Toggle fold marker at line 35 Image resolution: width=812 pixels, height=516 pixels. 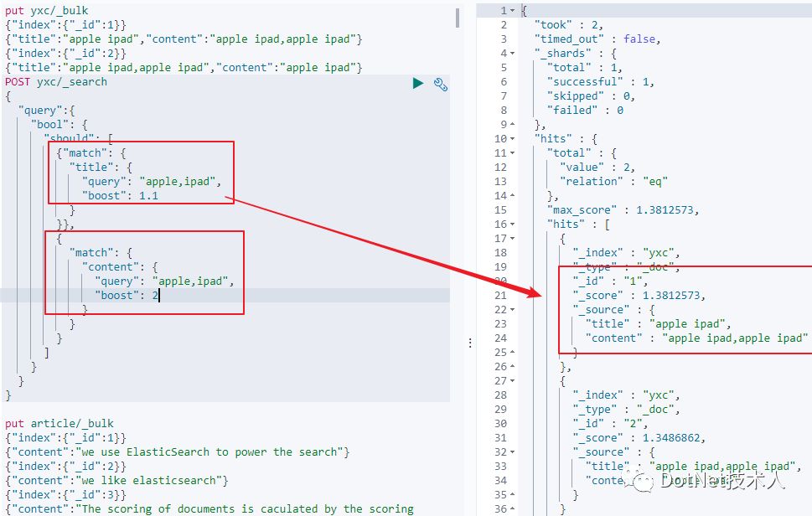pyautogui.click(x=513, y=494)
